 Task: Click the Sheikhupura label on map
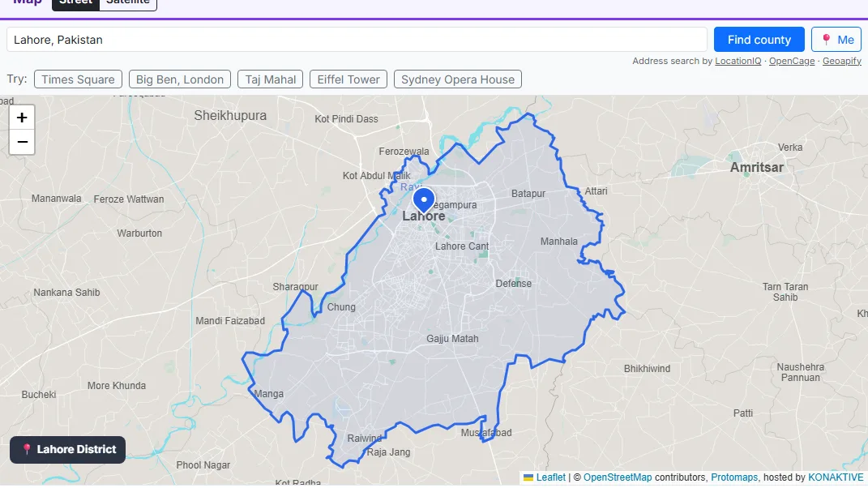[230, 116]
